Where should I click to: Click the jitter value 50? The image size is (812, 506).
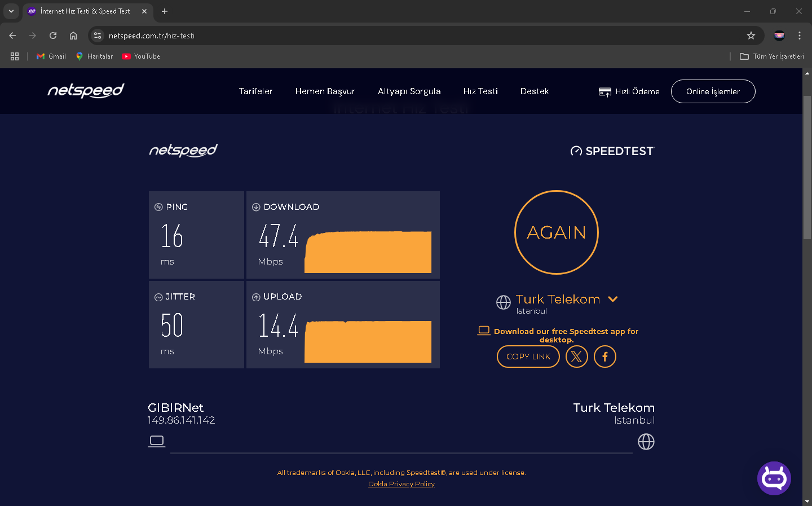point(172,325)
